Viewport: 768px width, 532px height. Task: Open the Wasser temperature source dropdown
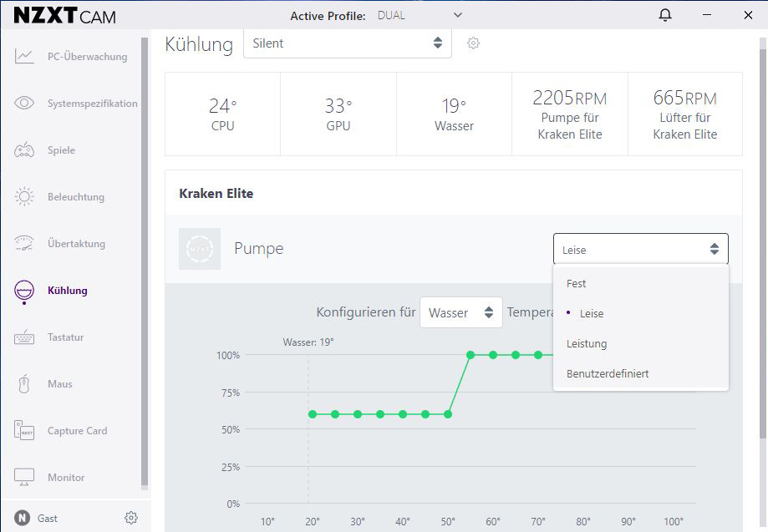tap(460, 313)
